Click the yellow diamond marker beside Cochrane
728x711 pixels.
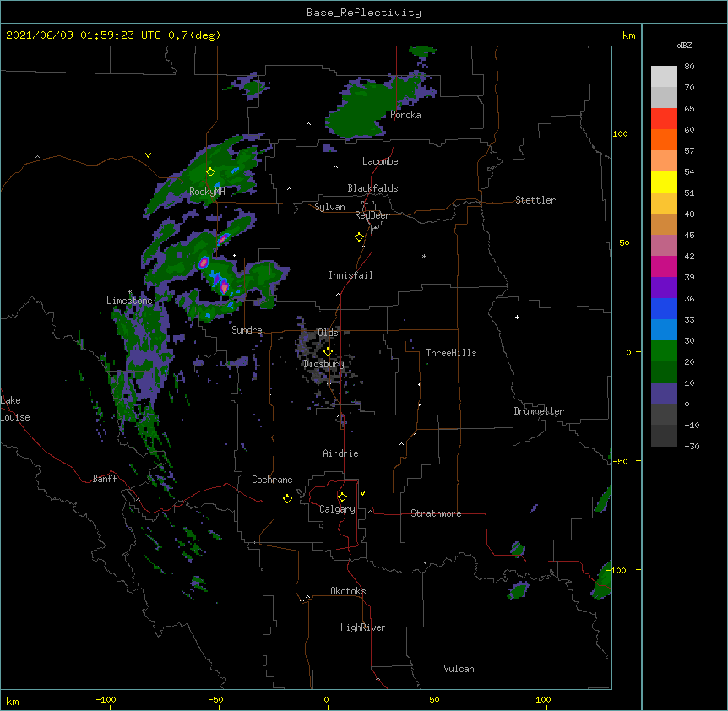[x=287, y=498]
